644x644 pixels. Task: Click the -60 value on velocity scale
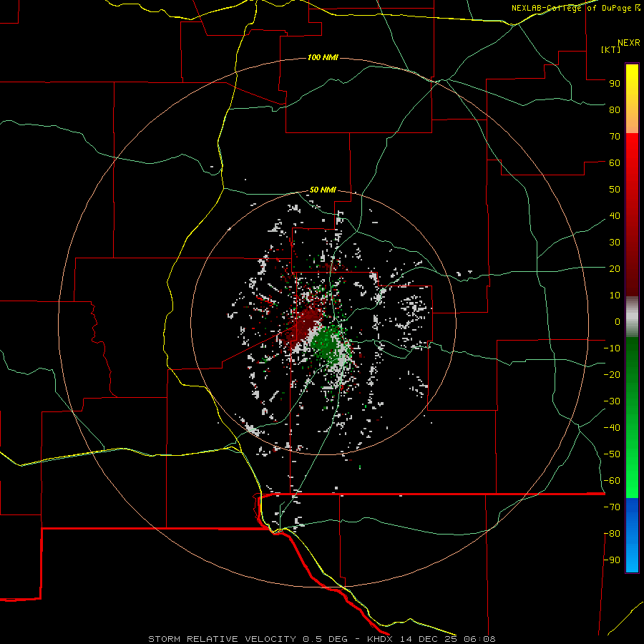click(x=612, y=481)
